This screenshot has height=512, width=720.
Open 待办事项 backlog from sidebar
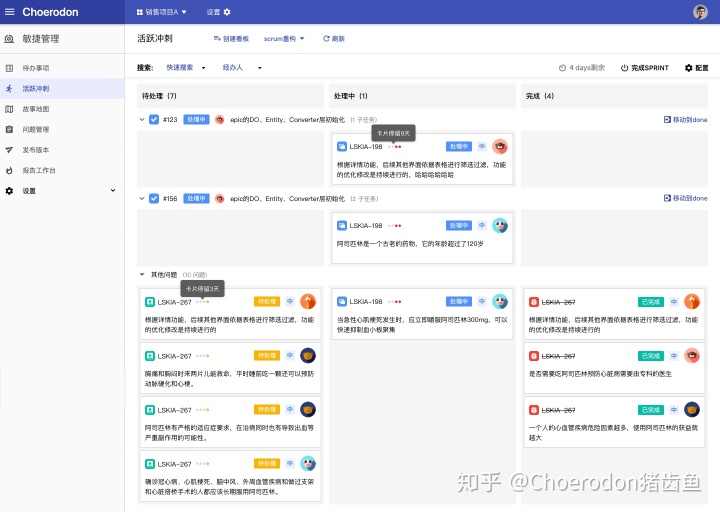(x=35, y=68)
